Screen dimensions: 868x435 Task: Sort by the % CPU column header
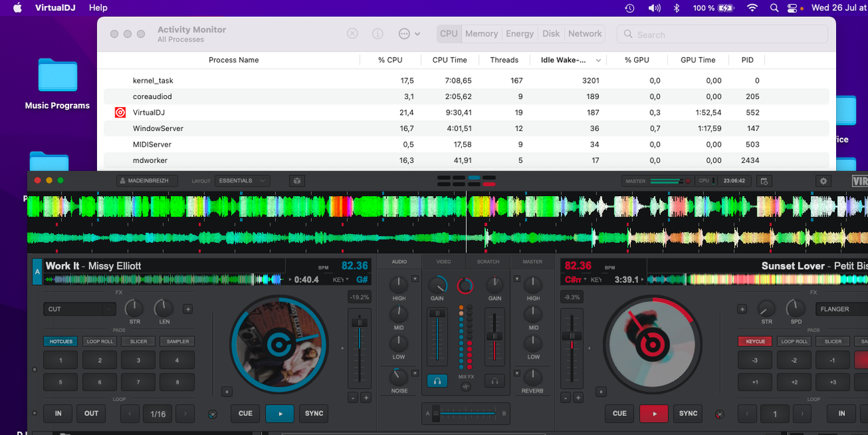[x=390, y=60]
